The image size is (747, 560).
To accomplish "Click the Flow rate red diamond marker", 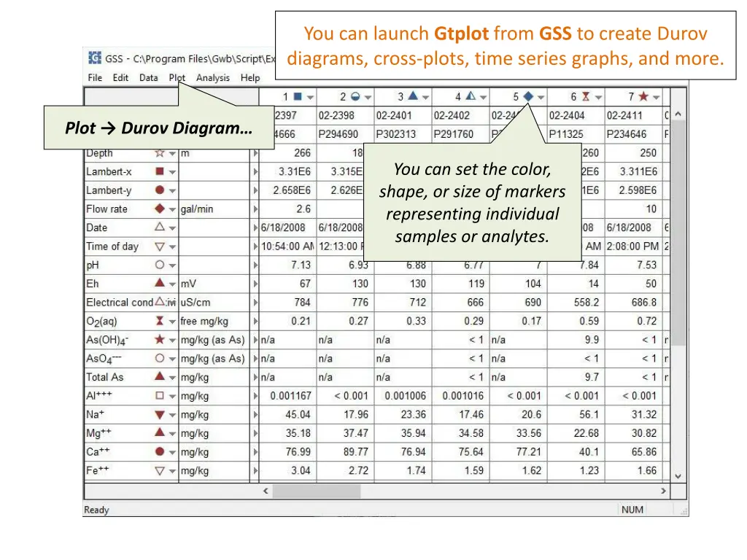I will [160, 209].
